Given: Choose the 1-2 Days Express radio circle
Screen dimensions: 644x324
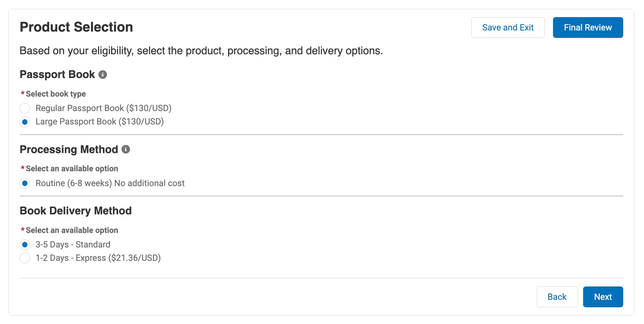Looking at the screenshot, I should [x=25, y=258].
